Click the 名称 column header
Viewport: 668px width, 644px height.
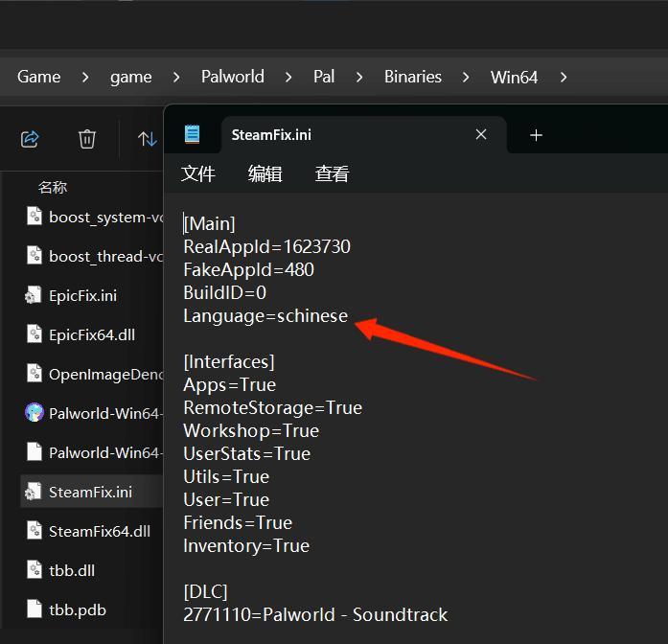53,188
